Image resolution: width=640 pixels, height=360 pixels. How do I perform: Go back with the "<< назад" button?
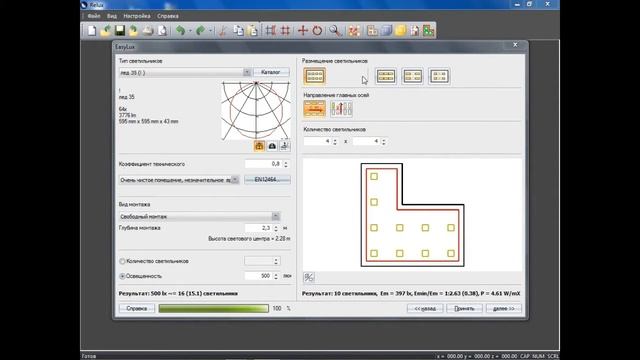[x=425, y=309]
